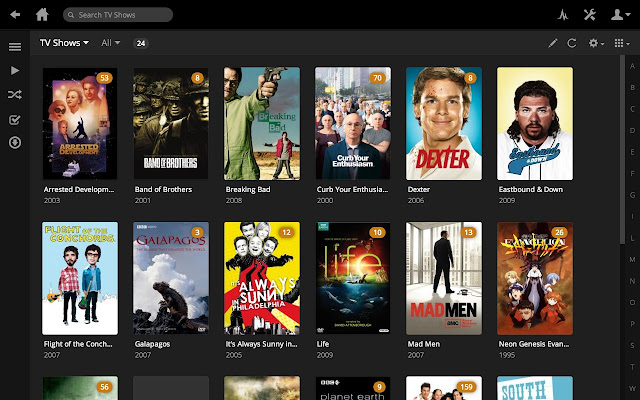Image resolution: width=640 pixels, height=400 pixels.
Task: Edit library with the pencil icon
Action: [553, 43]
